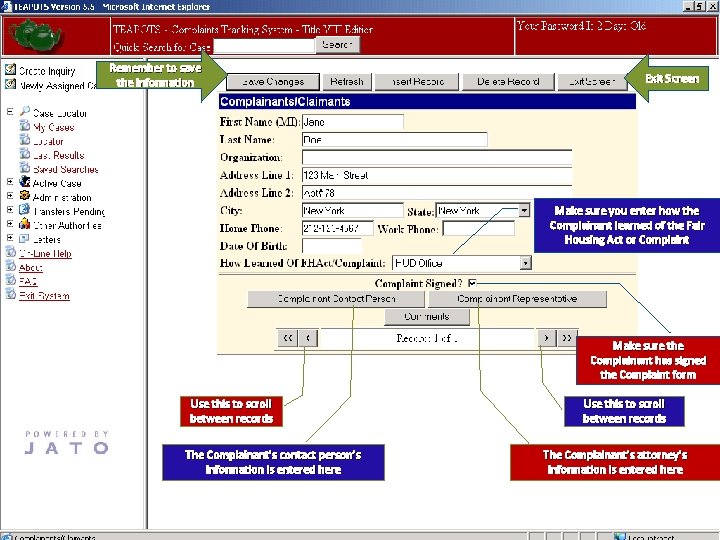Image resolution: width=720 pixels, height=540 pixels.
Task: Expand the Transfers Pending tree node
Action: 10,210
